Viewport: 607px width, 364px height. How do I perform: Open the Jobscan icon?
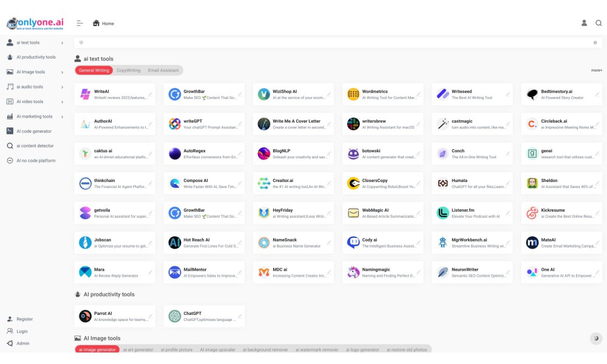pyautogui.click(x=85, y=243)
